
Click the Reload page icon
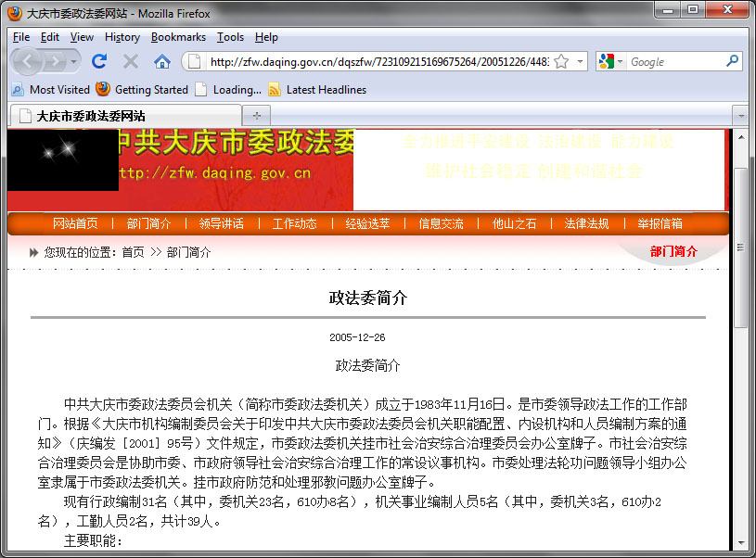99,61
